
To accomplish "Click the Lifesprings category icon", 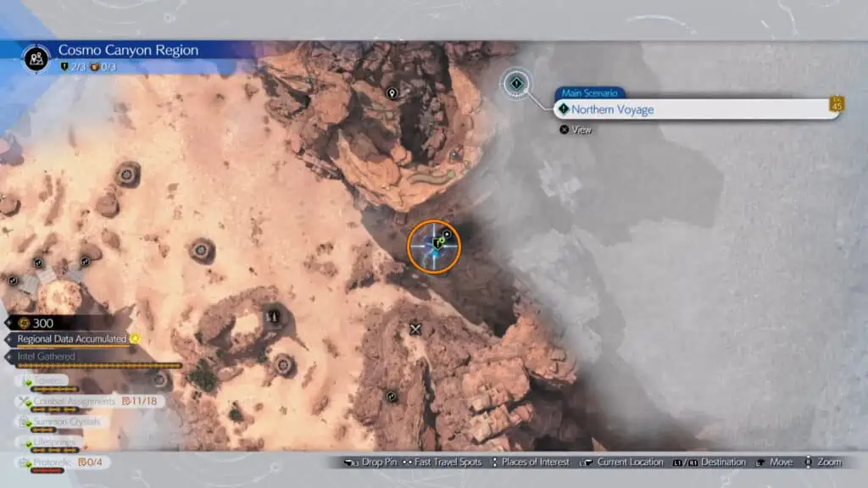I will point(26,442).
